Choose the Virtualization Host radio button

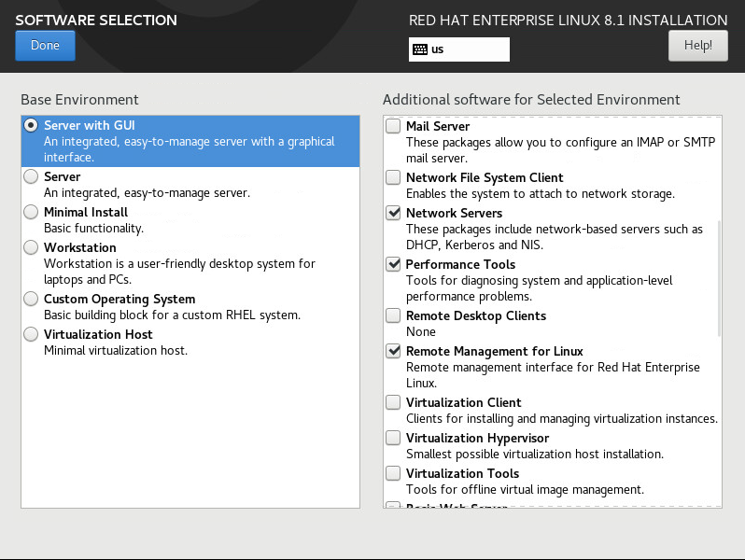tap(31, 334)
